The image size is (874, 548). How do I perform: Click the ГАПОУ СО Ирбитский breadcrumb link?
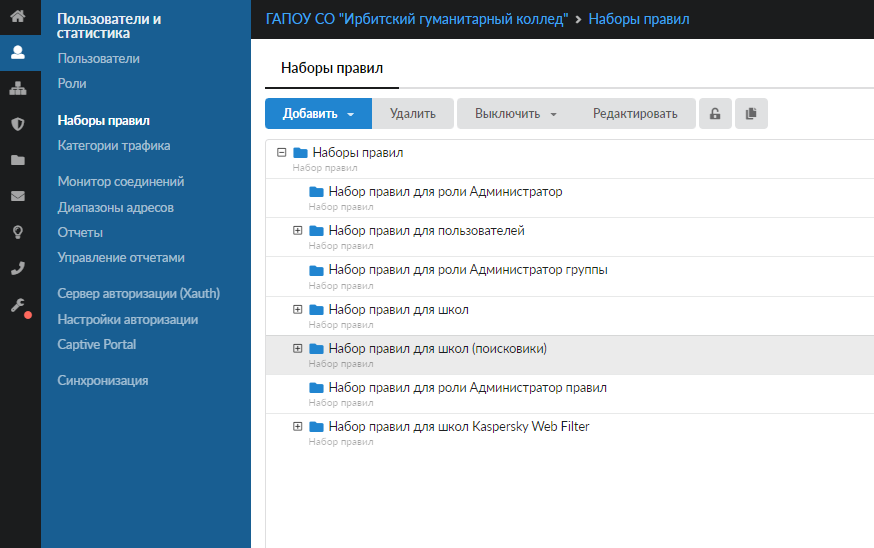coord(417,19)
